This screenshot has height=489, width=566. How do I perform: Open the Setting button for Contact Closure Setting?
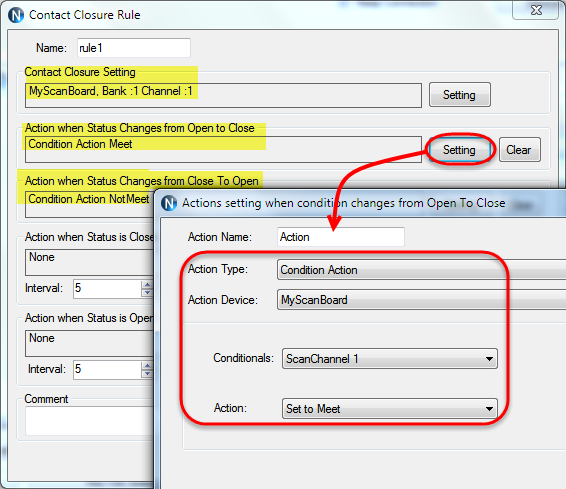[460, 95]
